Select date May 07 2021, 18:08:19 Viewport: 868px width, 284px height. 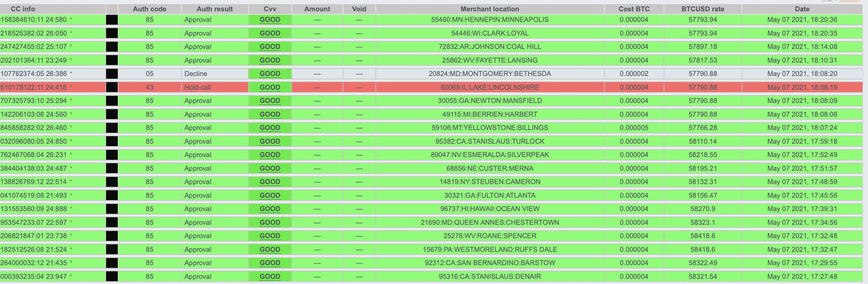tap(803, 87)
